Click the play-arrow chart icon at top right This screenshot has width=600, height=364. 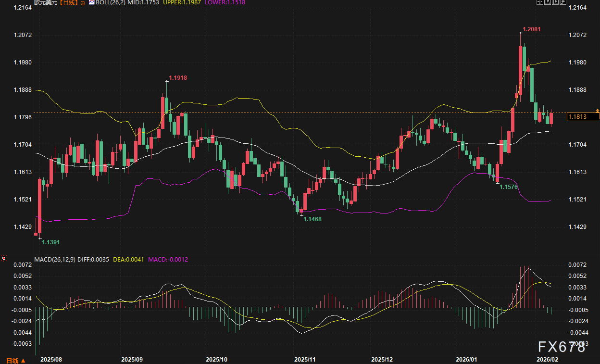pos(555,2)
